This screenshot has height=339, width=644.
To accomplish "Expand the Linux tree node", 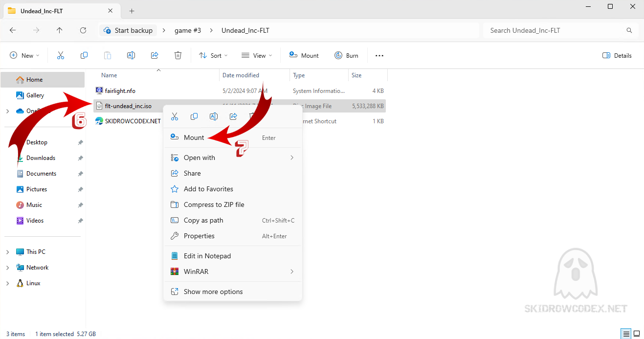I will pos(7,283).
